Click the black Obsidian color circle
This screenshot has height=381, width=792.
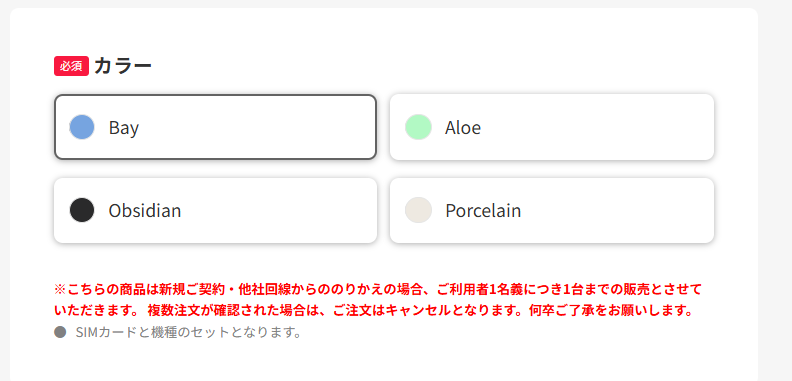pyautogui.click(x=82, y=210)
